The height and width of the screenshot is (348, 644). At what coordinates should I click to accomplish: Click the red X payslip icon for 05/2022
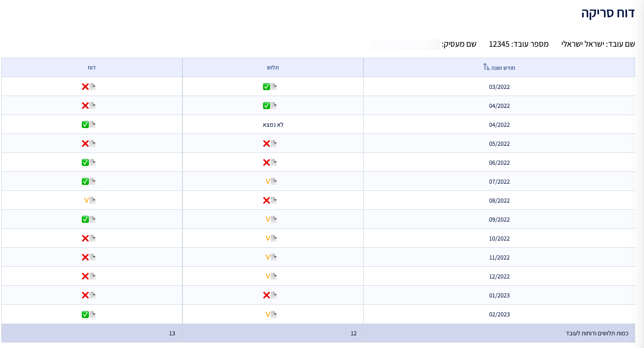click(x=270, y=144)
